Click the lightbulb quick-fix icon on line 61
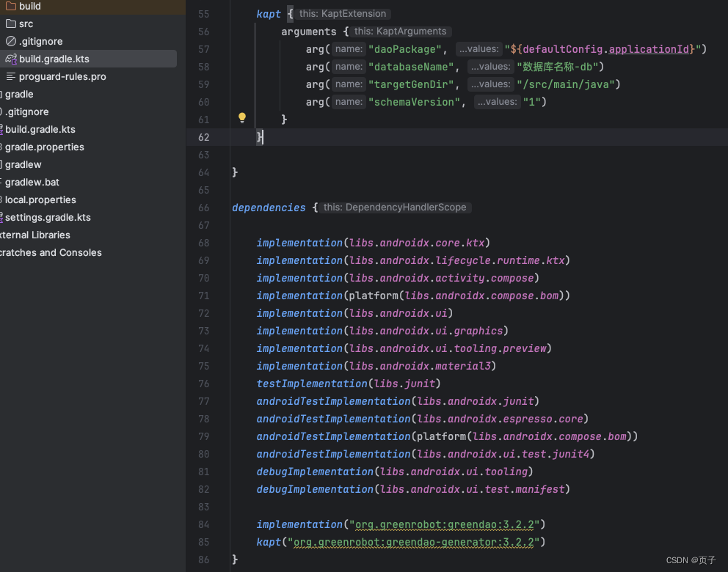This screenshot has height=572, width=728. point(242,117)
